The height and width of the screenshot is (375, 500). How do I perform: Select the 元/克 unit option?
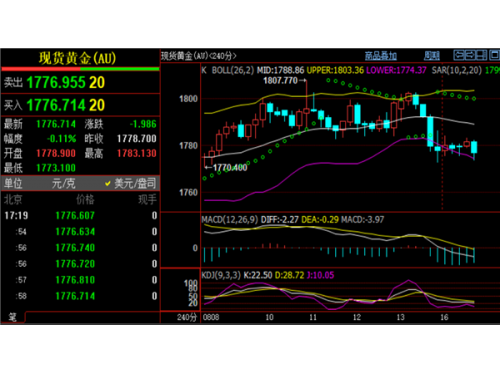tap(63, 183)
